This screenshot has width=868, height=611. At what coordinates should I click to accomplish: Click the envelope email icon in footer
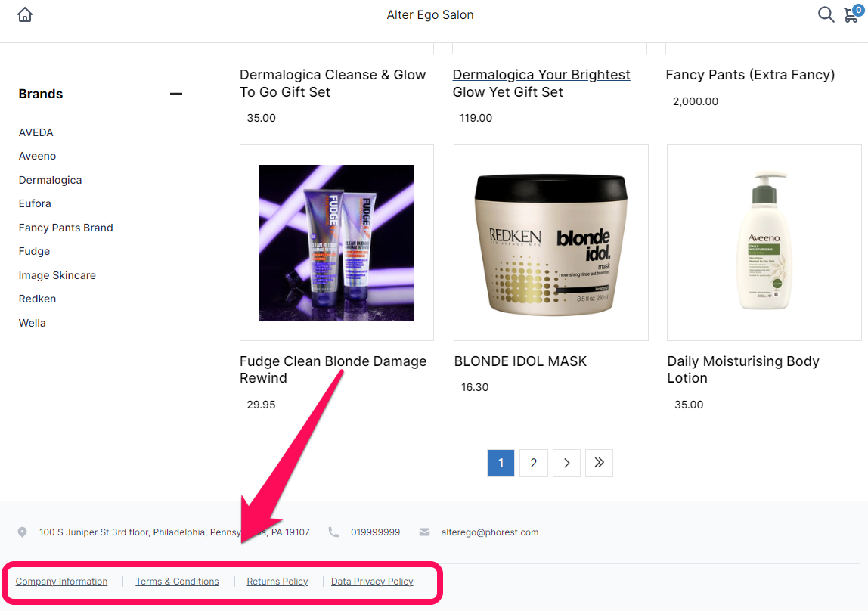point(425,532)
